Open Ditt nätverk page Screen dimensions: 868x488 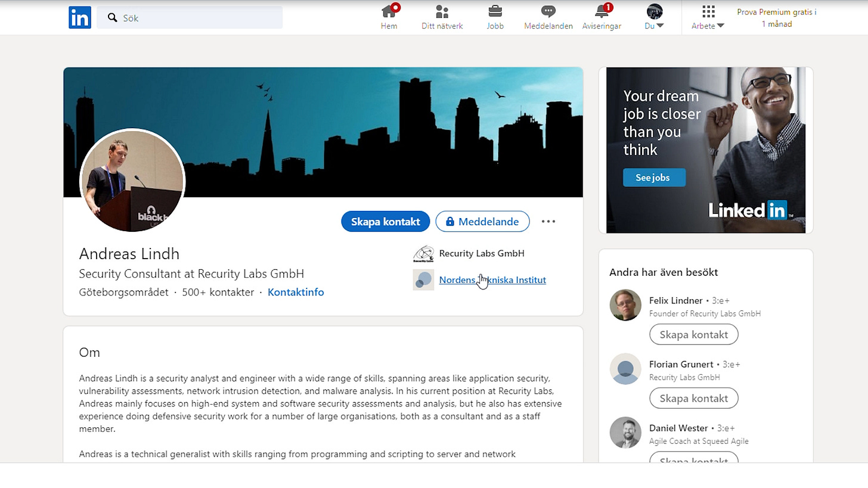pyautogui.click(x=442, y=17)
